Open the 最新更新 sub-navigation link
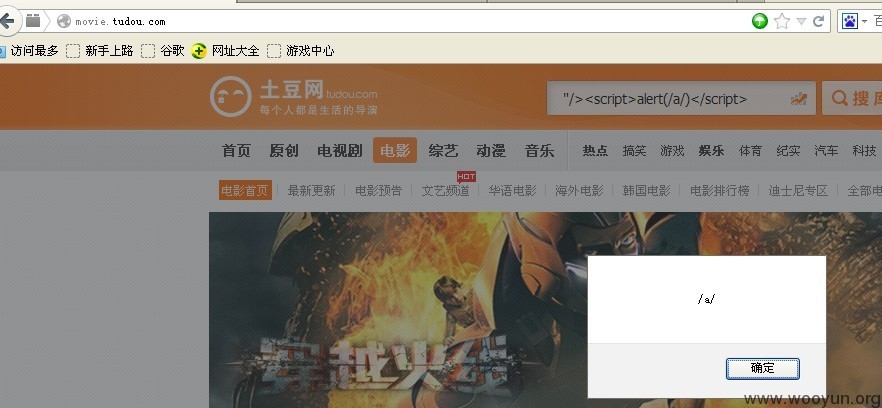The height and width of the screenshot is (408, 882). 312,191
